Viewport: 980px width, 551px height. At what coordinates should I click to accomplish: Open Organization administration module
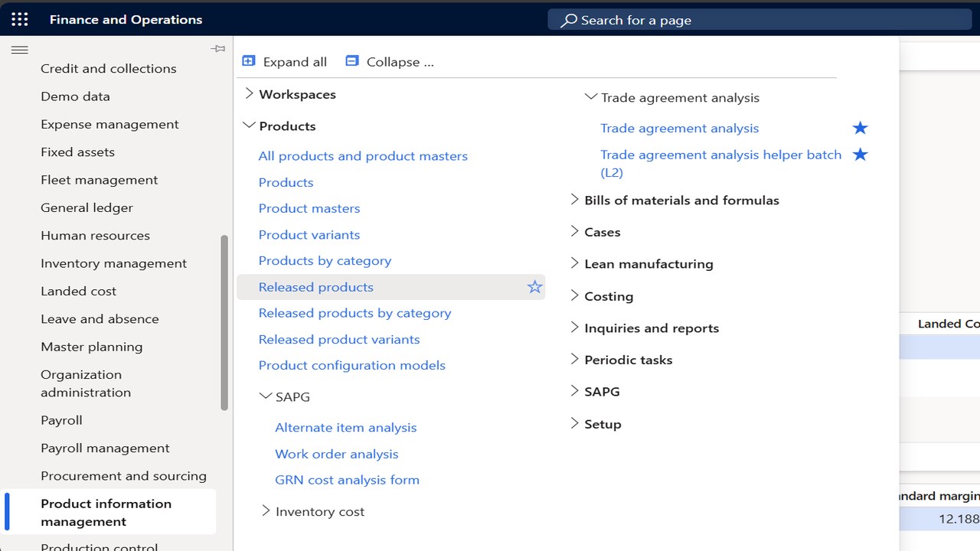[86, 383]
